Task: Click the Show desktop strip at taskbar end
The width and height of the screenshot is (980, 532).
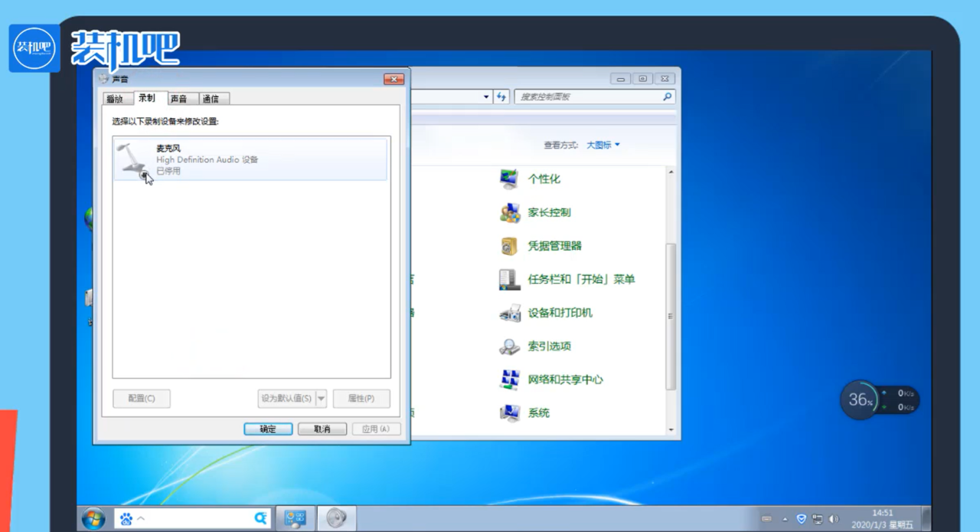Action: coord(926,518)
